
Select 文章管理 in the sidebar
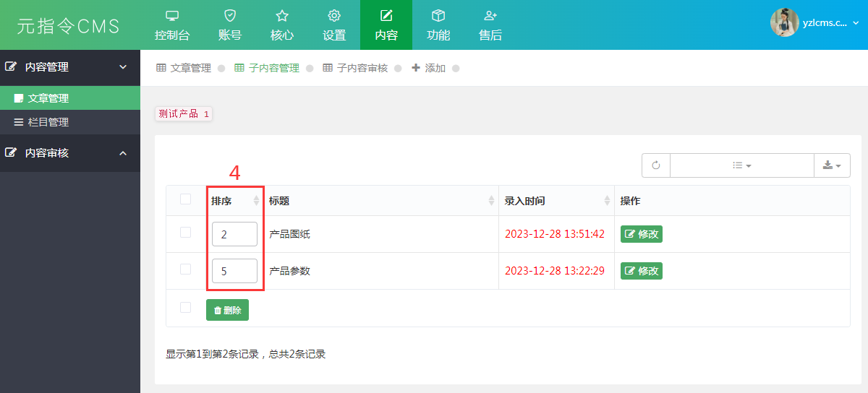point(70,98)
